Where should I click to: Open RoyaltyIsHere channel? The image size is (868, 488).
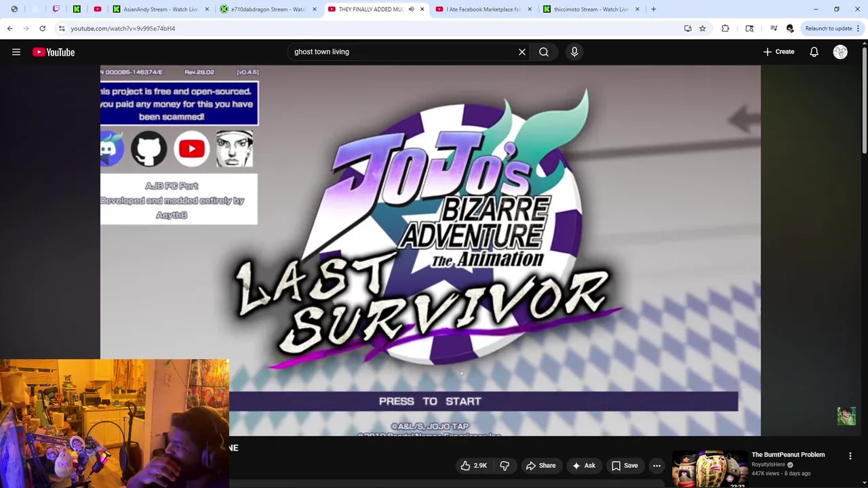[x=768, y=464]
